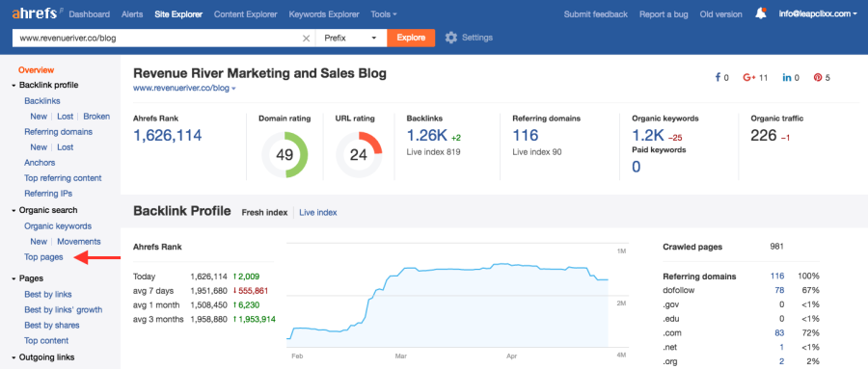The height and width of the screenshot is (369, 868).
Task: Open Lost under Referring domains
Action: click(x=66, y=147)
